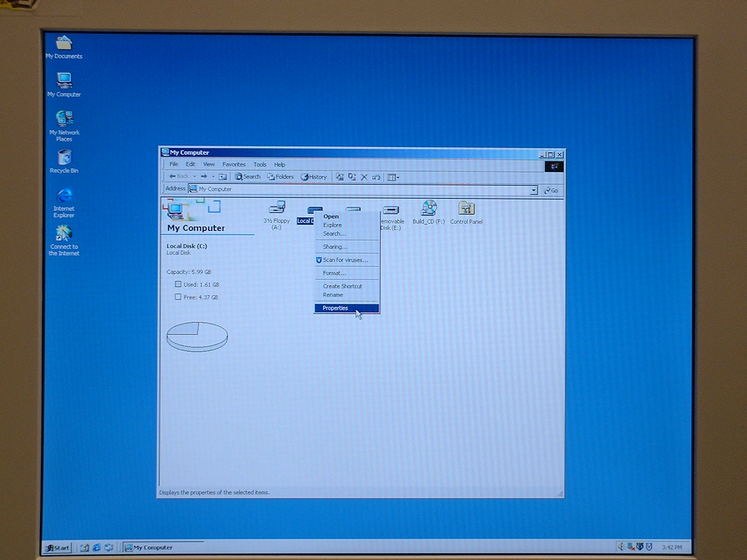Expand the Back button history arrow

195,177
